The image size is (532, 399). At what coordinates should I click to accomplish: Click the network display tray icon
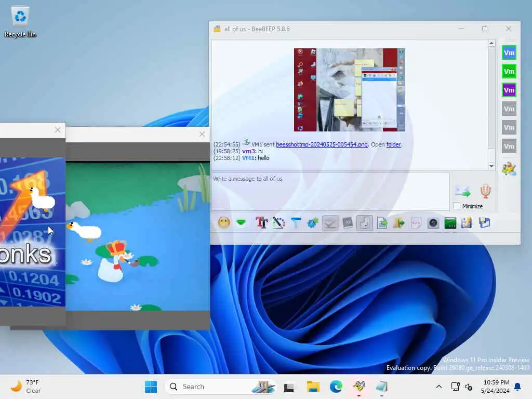coord(455,387)
